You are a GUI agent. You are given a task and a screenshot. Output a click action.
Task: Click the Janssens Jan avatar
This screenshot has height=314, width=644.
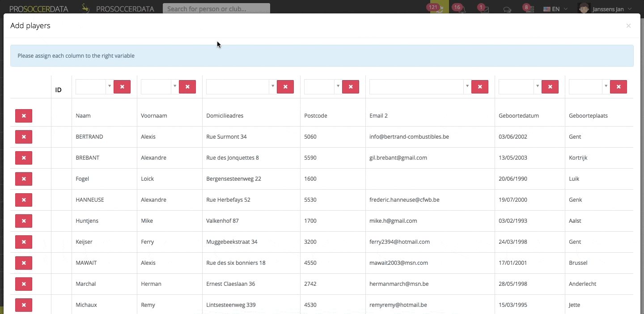(x=584, y=8)
